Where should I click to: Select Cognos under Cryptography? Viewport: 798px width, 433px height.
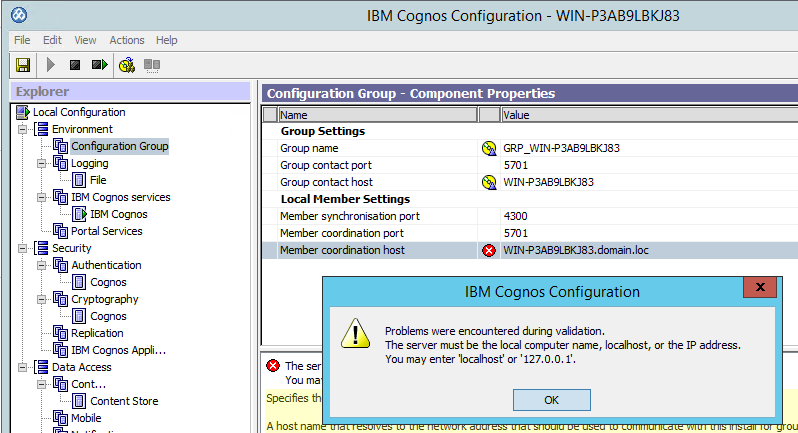tap(108, 316)
